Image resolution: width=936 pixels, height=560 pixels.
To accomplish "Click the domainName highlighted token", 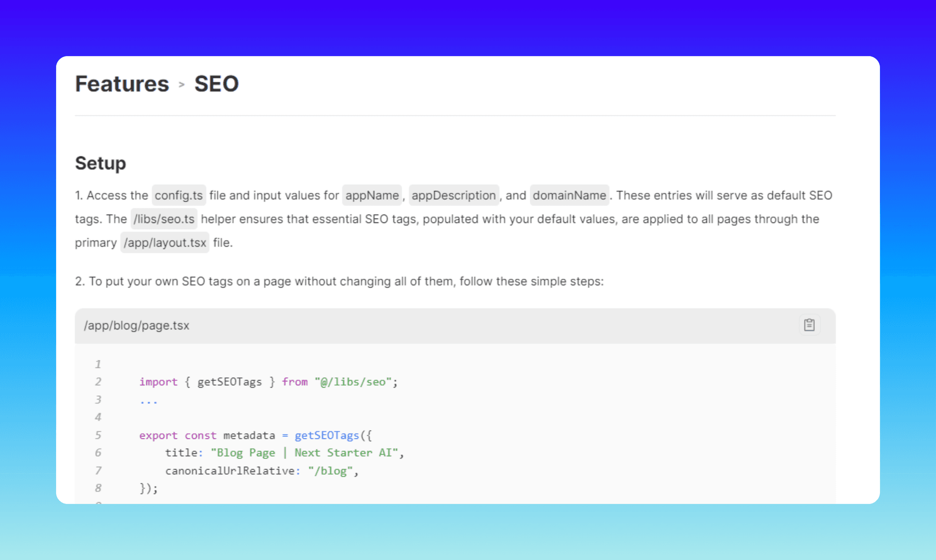I will 569,195.
